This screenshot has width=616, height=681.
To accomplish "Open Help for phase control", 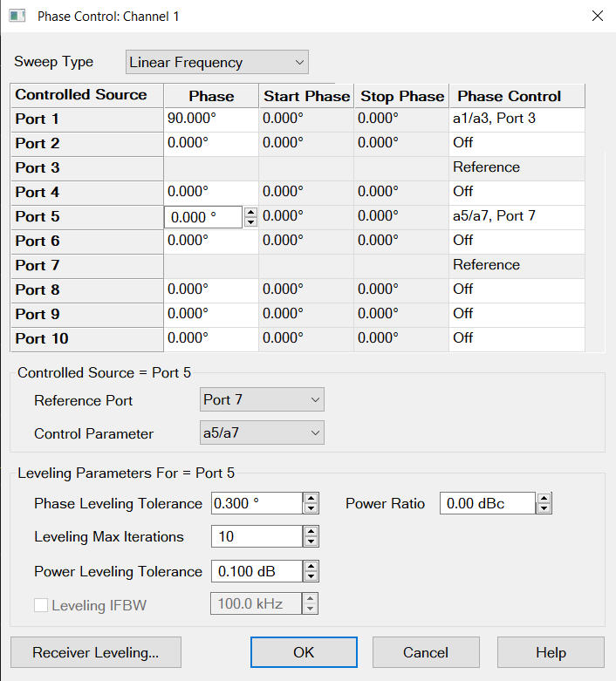I will click(x=551, y=652).
